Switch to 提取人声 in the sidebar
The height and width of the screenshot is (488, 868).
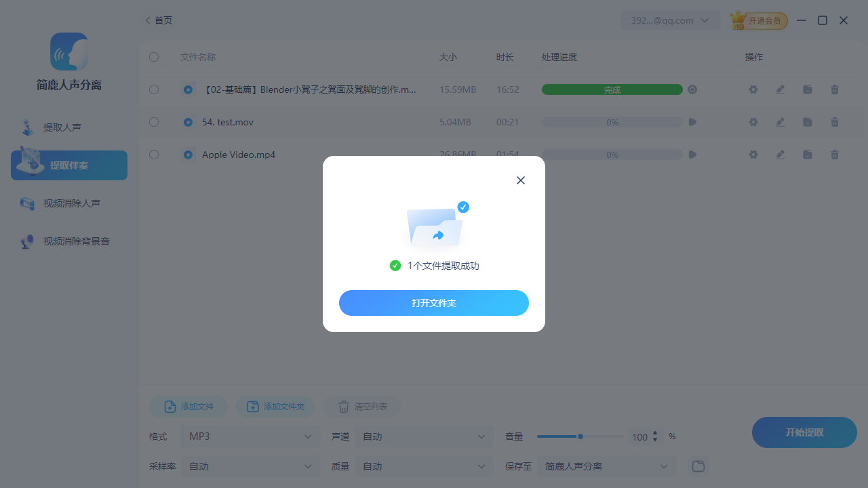coord(68,127)
